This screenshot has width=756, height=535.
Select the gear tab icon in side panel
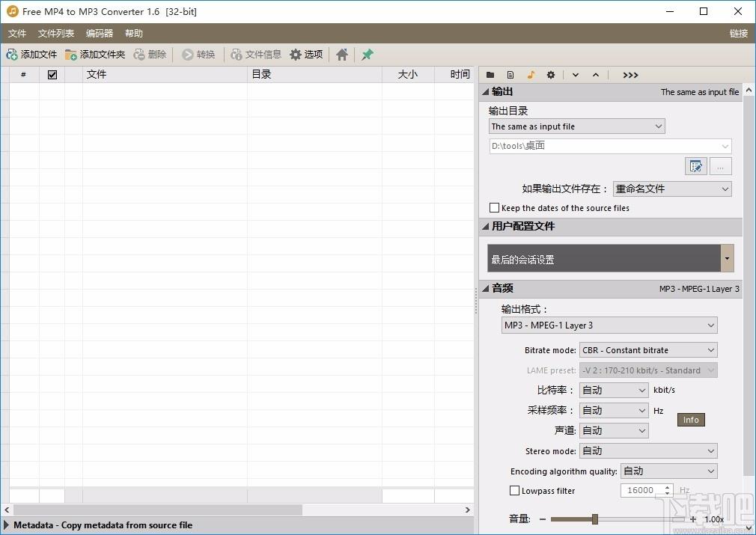click(551, 75)
